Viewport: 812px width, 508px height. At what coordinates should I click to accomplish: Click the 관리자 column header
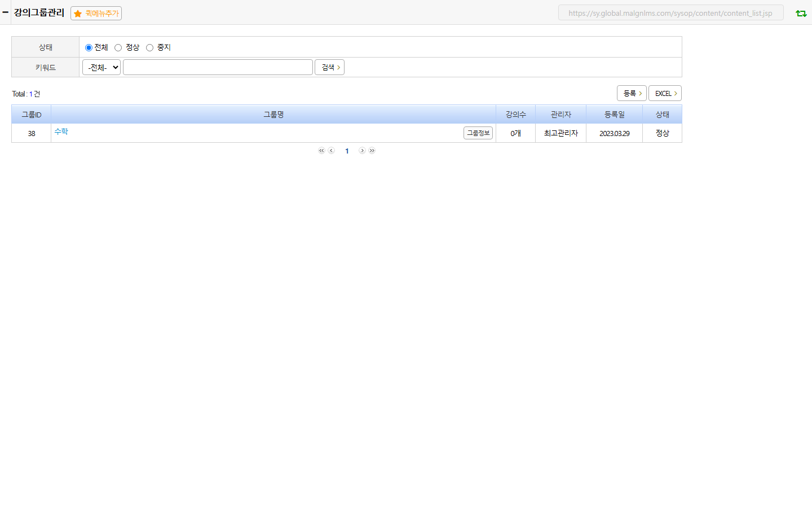click(x=561, y=115)
